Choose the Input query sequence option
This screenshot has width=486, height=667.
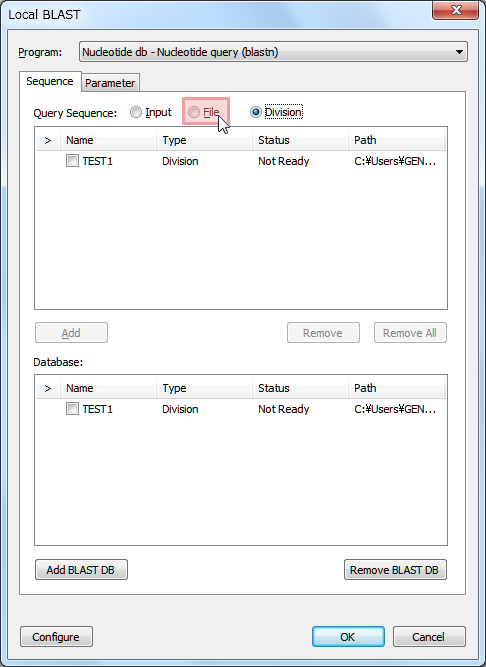[151, 112]
